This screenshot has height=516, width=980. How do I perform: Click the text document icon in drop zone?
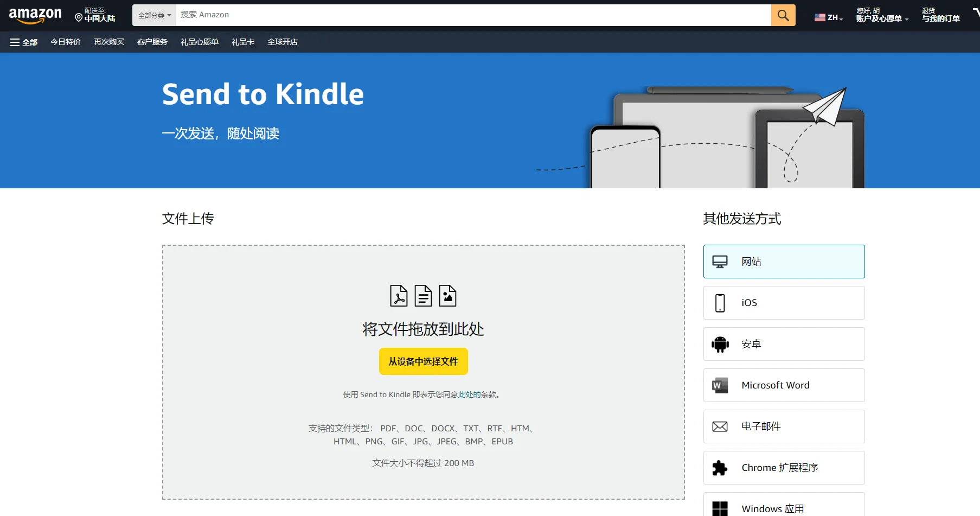coord(423,296)
